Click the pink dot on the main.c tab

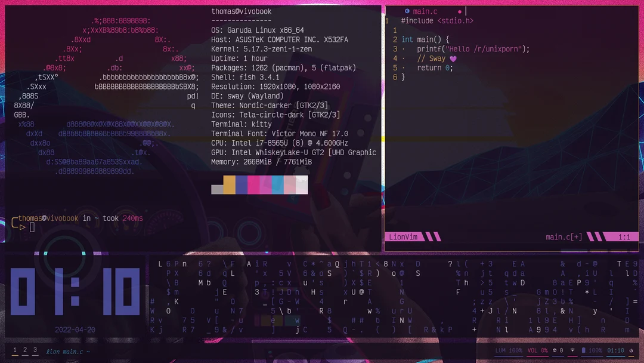click(x=459, y=11)
